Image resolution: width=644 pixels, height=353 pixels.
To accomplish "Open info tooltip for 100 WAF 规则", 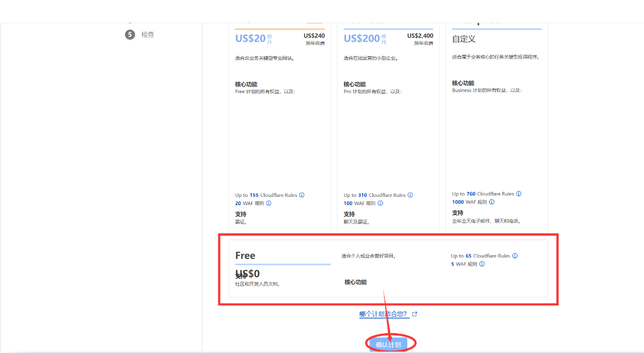I will coord(380,204).
